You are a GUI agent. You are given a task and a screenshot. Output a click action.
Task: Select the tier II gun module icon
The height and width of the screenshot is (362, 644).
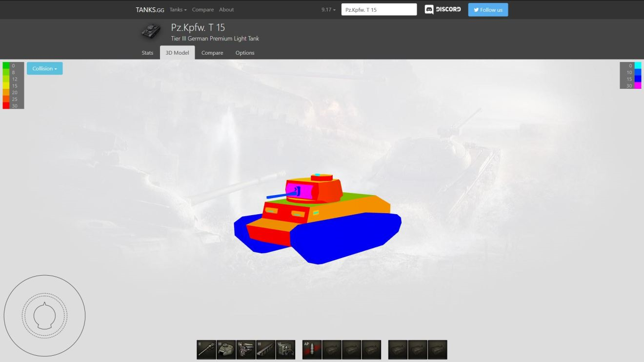[206, 350]
